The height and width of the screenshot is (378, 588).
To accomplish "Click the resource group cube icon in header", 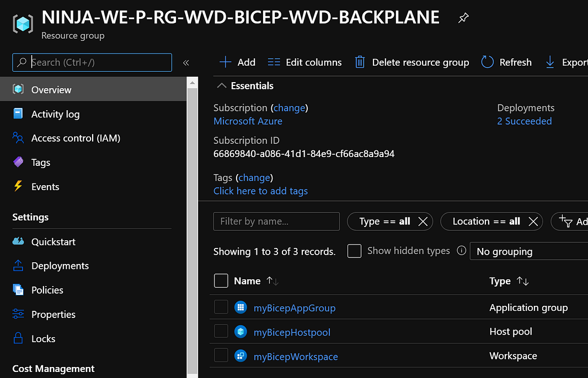I will (x=23, y=24).
